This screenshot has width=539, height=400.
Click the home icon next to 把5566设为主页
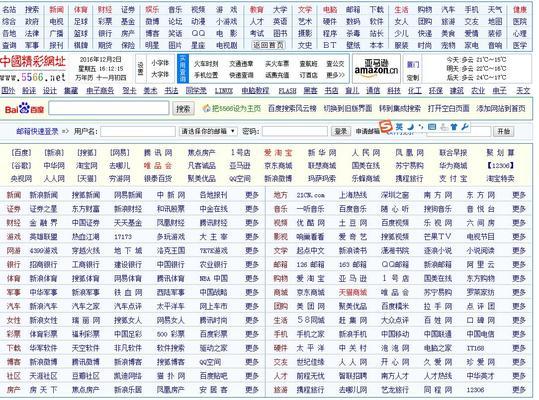[x=206, y=109]
